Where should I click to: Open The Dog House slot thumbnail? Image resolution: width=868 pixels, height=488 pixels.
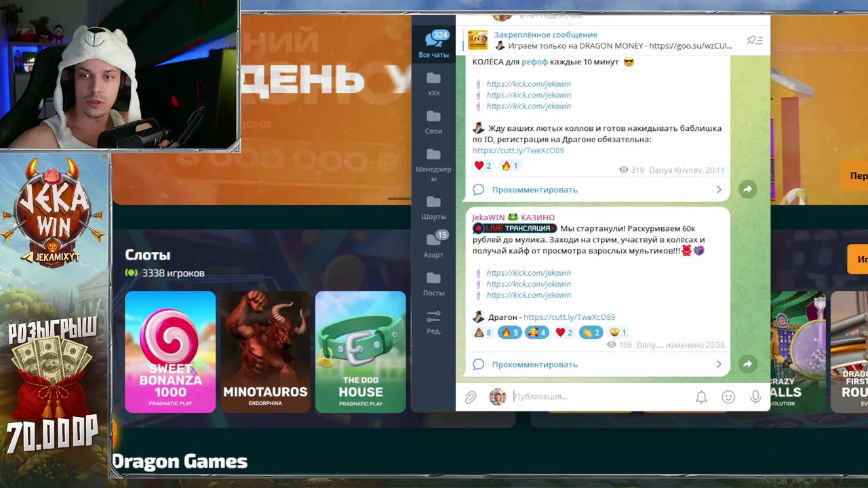[360, 352]
